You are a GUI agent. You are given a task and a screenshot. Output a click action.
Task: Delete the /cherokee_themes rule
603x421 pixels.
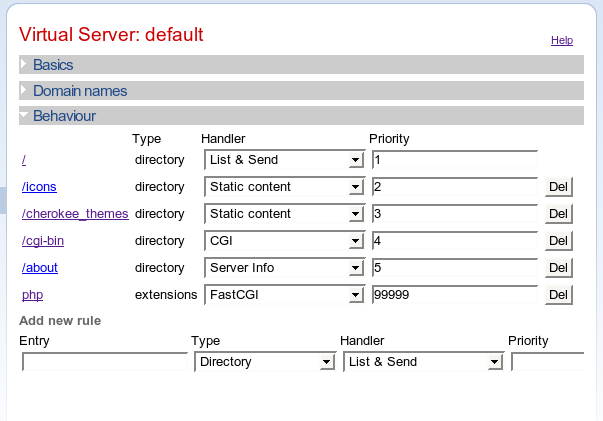pyautogui.click(x=559, y=214)
